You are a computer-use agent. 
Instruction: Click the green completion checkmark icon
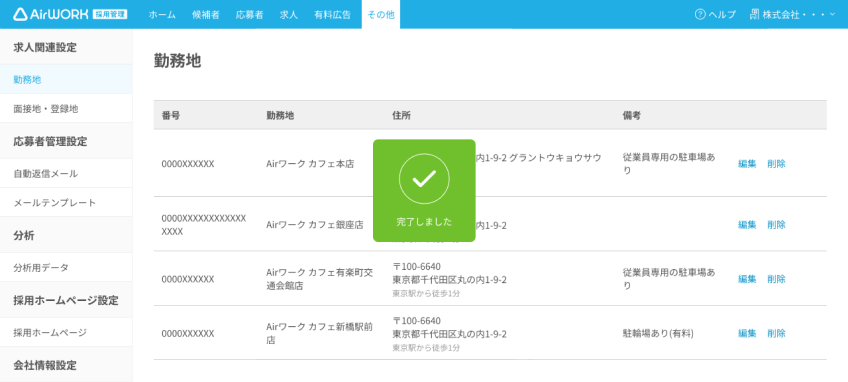pos(424,179)
